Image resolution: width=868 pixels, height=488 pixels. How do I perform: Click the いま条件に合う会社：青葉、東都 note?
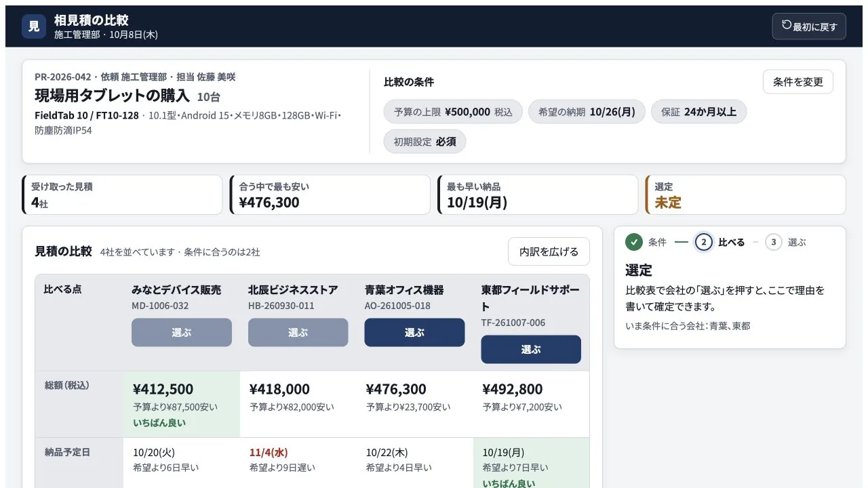click(x=688, y=326)
